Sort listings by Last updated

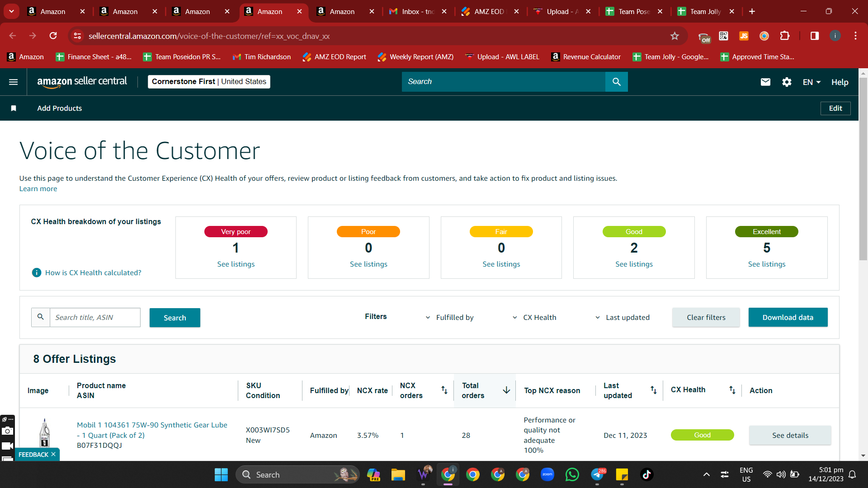654,390
